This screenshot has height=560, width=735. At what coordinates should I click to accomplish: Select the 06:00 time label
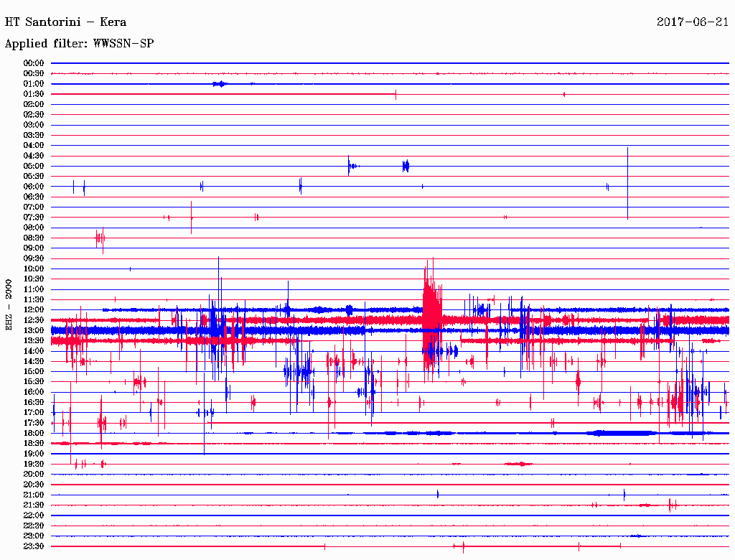point(33,186)
